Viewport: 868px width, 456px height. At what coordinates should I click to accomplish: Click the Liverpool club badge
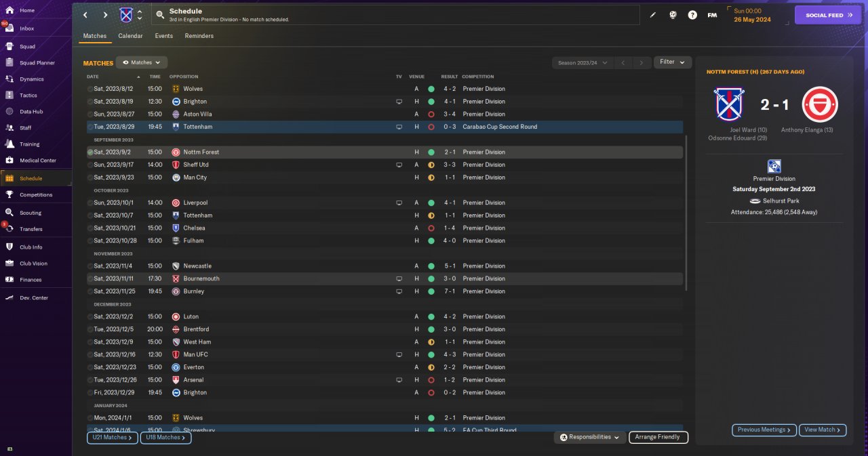176,203
